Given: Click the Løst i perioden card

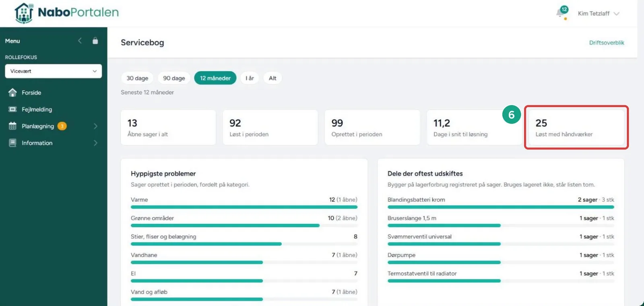Looking at the screenshot, I should [x=270, y=127].
